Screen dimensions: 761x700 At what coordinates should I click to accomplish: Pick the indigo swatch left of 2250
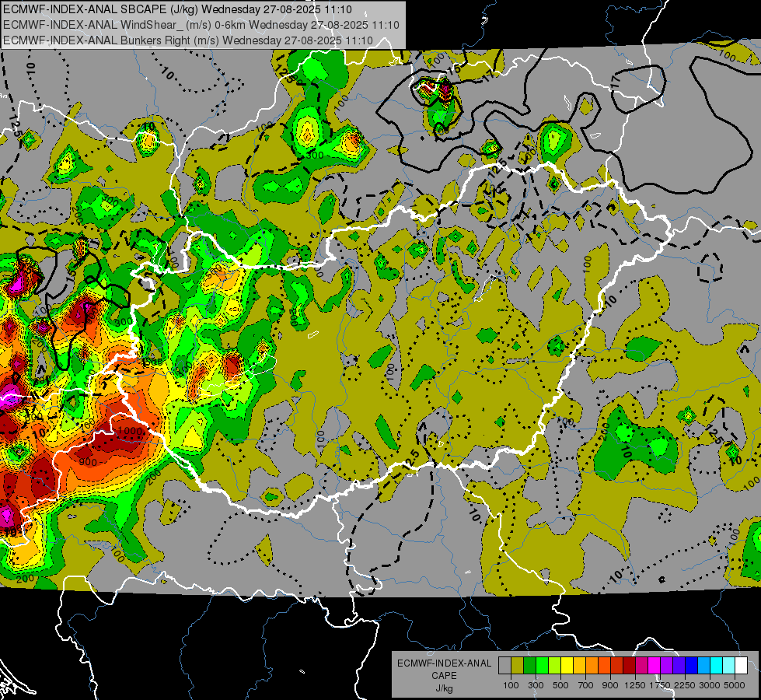[679, 665]
